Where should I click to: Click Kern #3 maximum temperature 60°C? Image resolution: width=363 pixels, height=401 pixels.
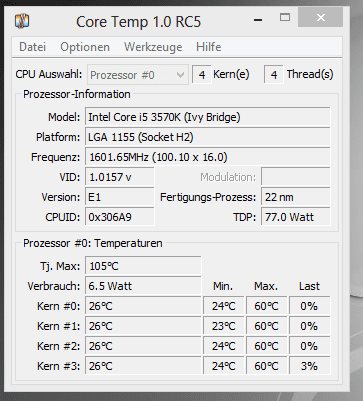click(x=266, y=366)
